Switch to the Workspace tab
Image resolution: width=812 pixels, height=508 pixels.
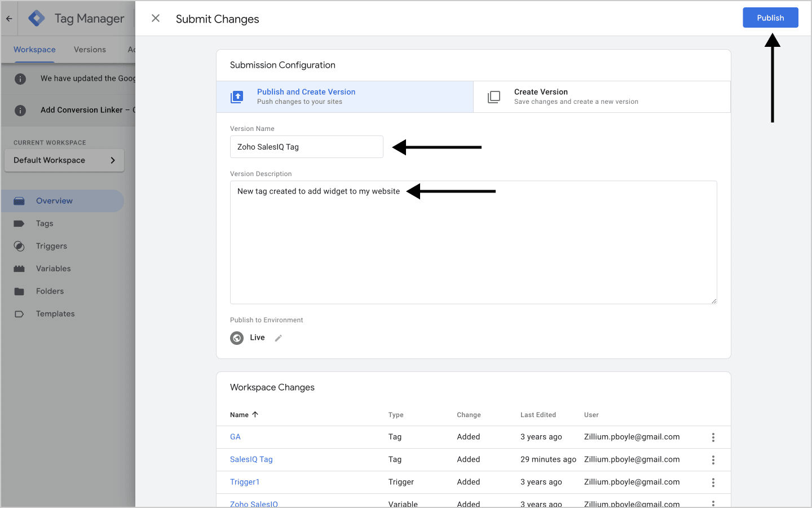[34, 50]
